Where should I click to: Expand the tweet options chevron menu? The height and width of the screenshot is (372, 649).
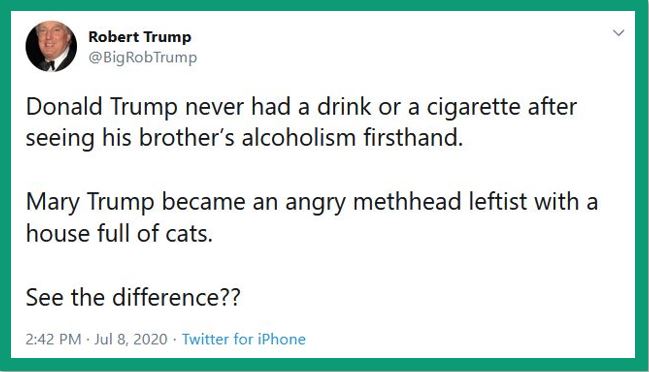618,33
